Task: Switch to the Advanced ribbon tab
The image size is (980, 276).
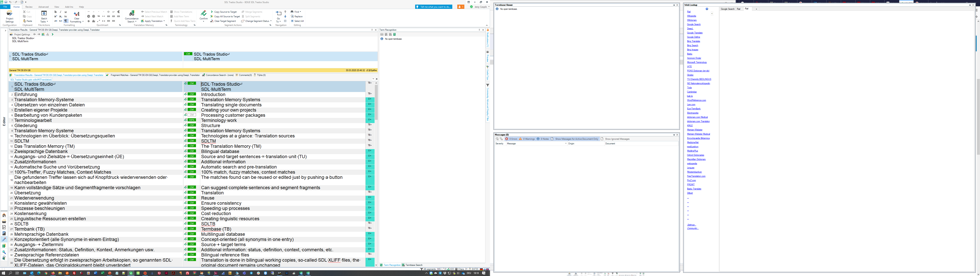Action: [43, 7]
